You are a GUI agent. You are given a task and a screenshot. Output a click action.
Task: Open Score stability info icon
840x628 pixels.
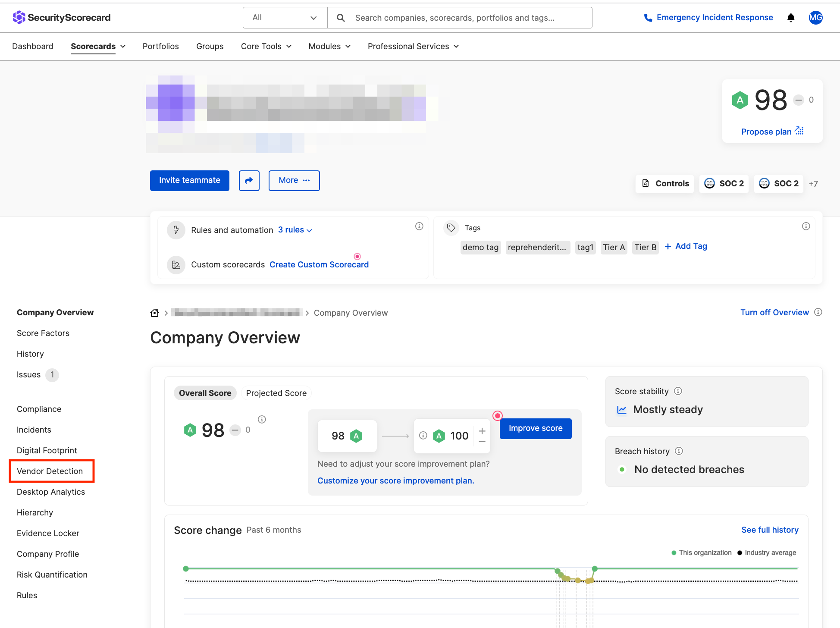pyautogui.click(x=678, y=391)
